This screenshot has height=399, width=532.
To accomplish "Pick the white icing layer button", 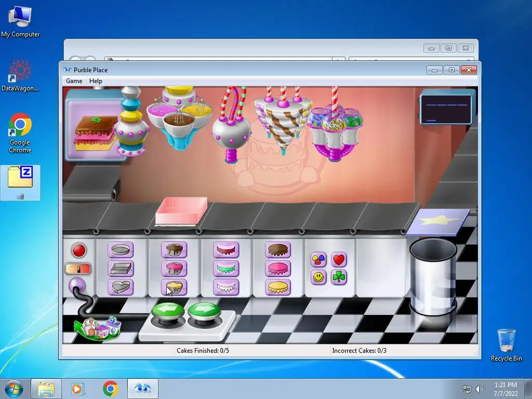I will 226,287.
